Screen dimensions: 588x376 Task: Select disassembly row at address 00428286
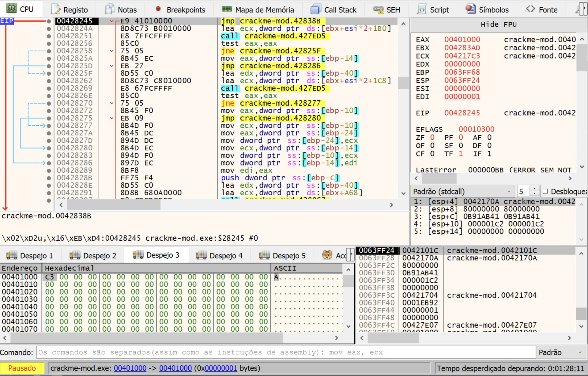tap(226, 163)
